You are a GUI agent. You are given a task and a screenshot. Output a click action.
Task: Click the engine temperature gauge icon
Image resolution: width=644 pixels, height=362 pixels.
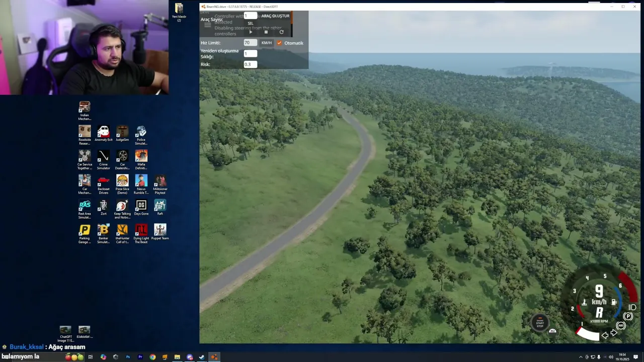(584, 302)
